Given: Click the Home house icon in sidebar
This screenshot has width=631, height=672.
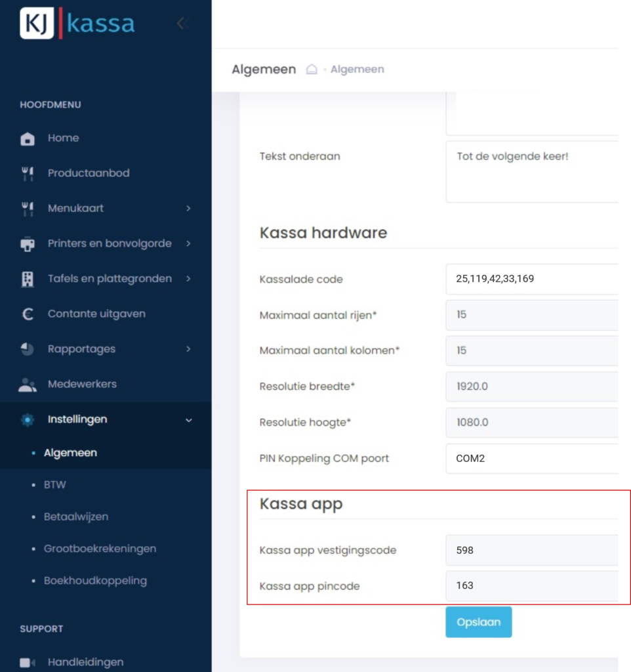Looking at the screenshot, I should tap(28, 138).
